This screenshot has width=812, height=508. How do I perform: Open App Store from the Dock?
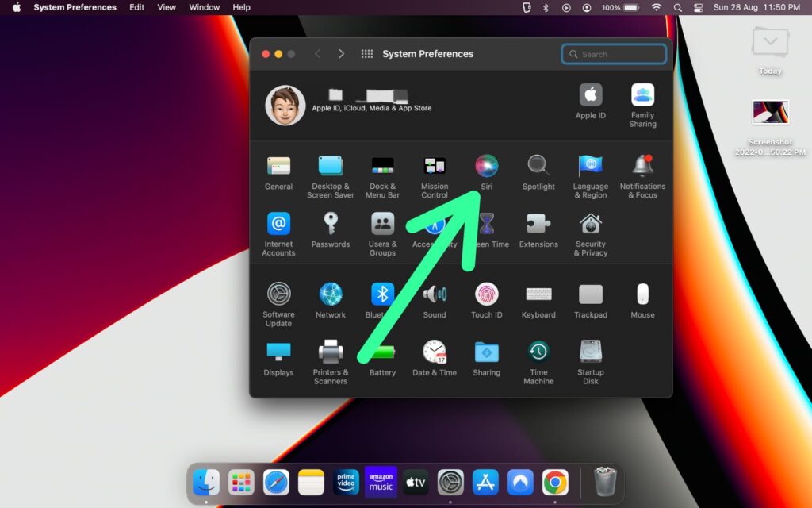pos(485,483)
